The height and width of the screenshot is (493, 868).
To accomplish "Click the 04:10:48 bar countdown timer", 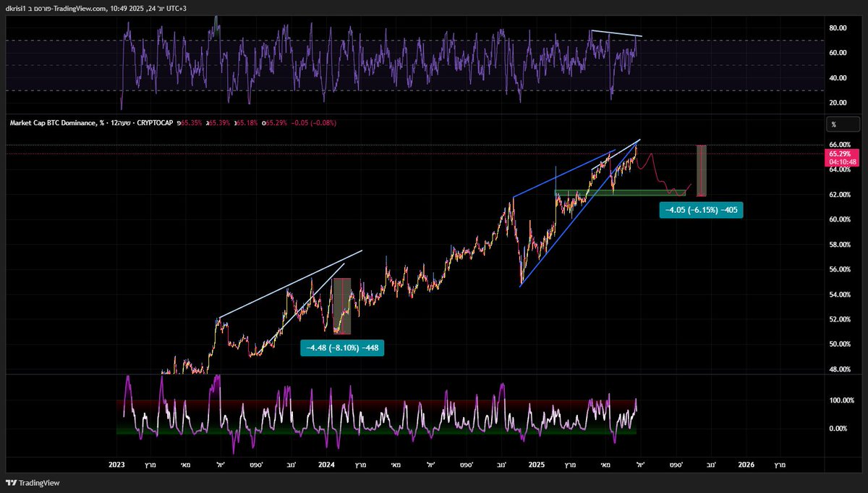I will coord(842,161).
